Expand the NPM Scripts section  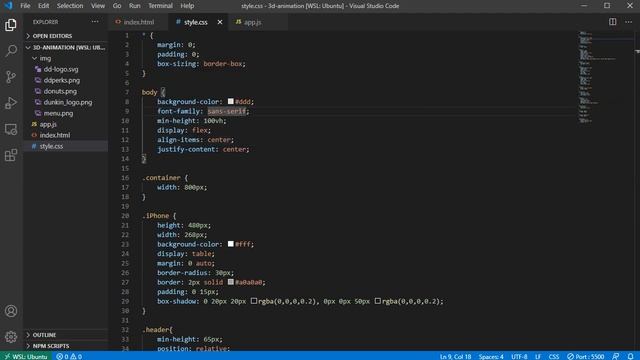pyautogui.click(x=51, y=346)
